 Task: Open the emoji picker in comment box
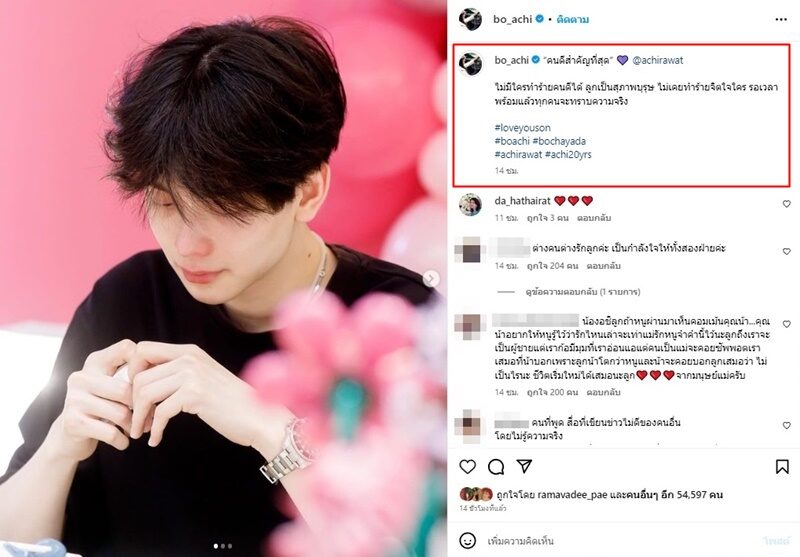coord(467,540)
